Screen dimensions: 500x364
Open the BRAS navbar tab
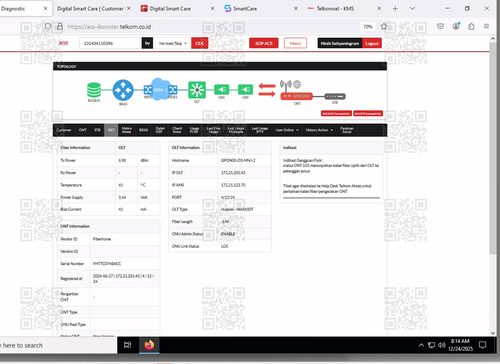[144, 130]
